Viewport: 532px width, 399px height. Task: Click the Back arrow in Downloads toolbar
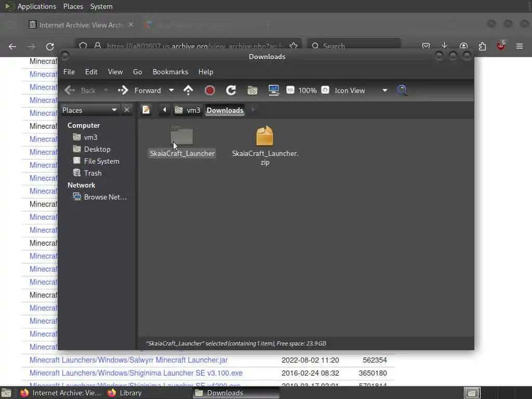click(x=70, y=90)
